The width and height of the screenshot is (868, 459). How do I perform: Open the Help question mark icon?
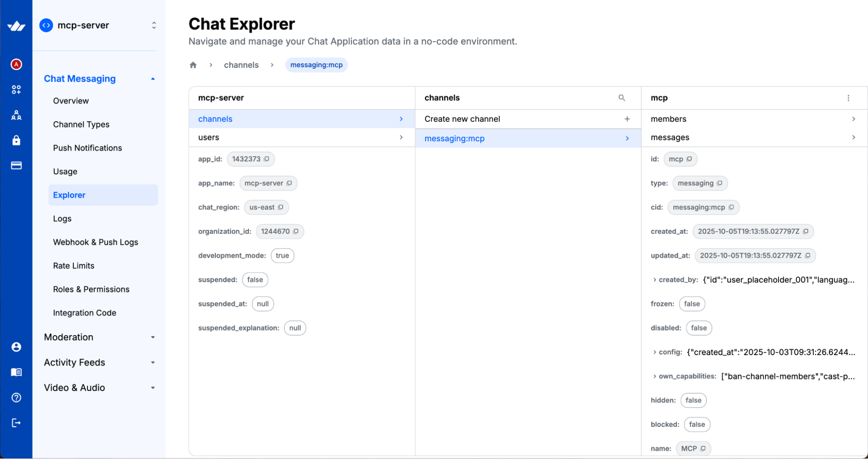coord(17,397)
